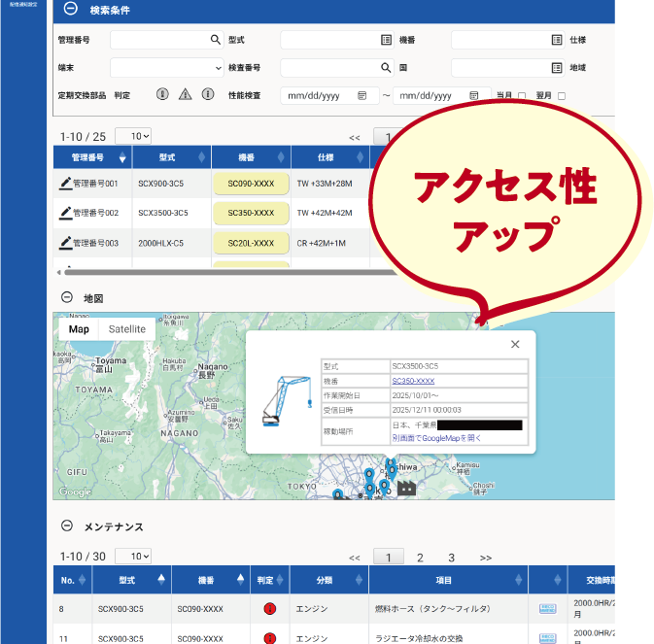This screenshot has height=644, width=654.
Task: Select page 2 in maintenance pagination
Action: (x=420, y=558)
